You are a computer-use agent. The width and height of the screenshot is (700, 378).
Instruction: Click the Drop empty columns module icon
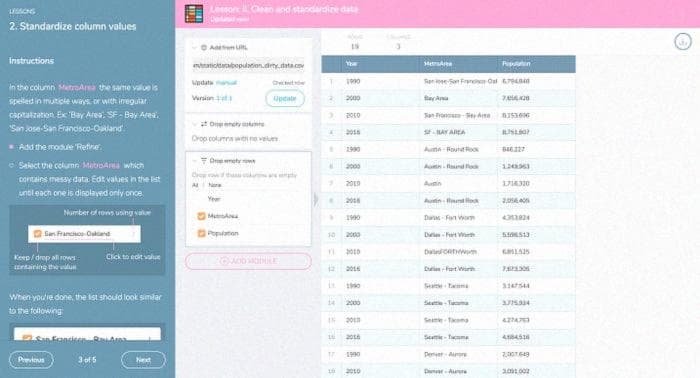coord(204,124)
